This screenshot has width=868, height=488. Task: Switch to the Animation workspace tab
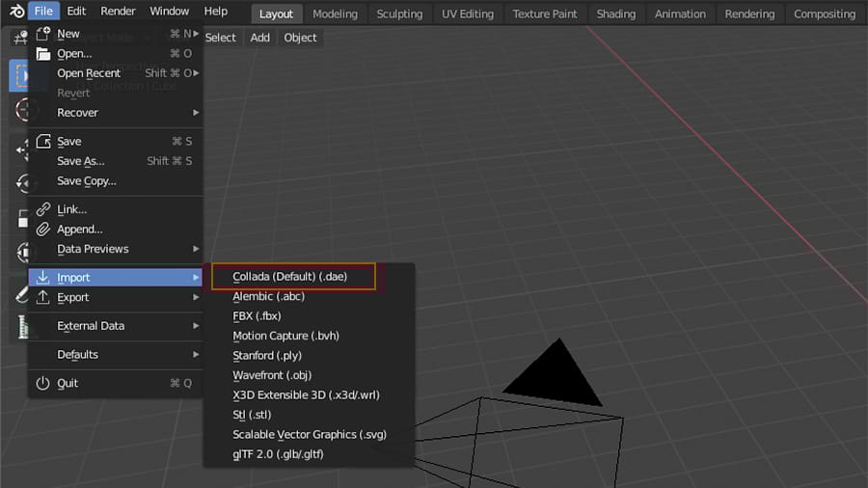click(x=680, y=14)
